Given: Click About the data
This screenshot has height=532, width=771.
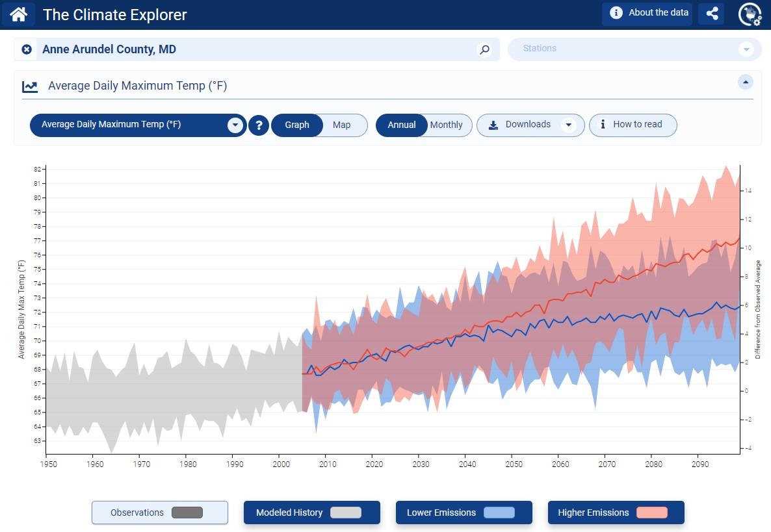Looking at the screenshot, I should click(646, 12).
